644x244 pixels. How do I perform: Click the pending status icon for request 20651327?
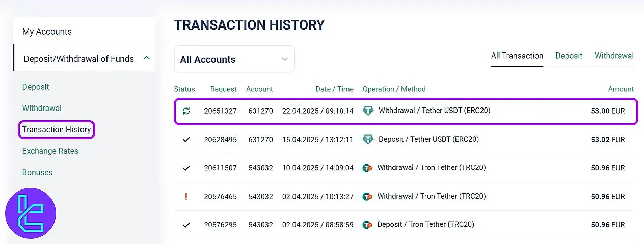(x=186, y=111)
